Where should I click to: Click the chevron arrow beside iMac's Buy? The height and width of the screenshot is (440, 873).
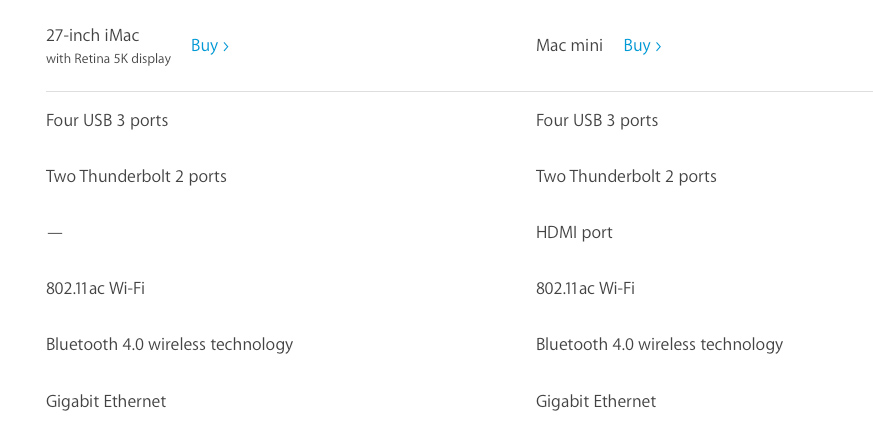click(x=225, y=46)
